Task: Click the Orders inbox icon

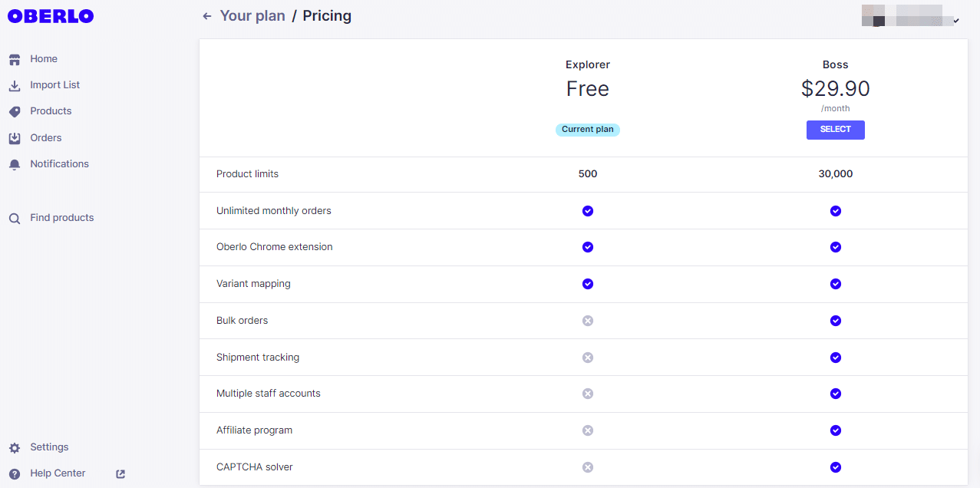Action: tap(15, 138)
